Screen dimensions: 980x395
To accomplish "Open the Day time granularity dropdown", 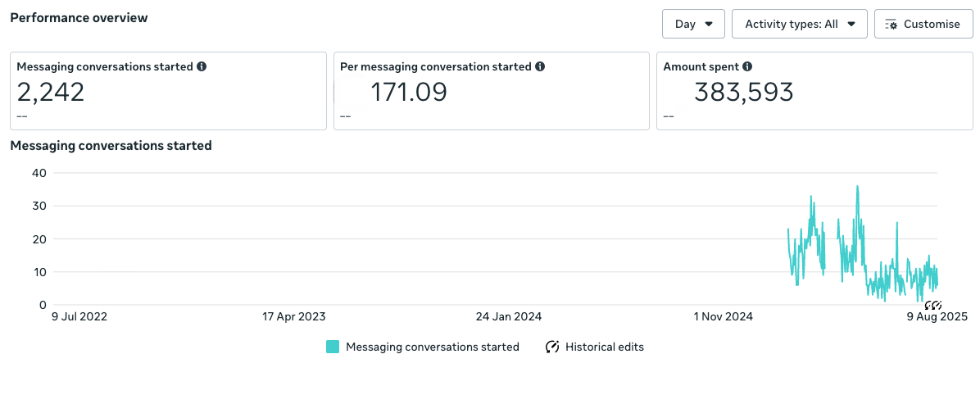I will [693, 24].
